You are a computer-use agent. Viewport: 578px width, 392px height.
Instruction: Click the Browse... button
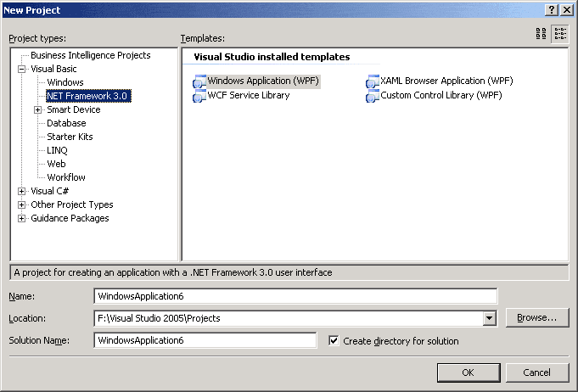pos(536,318)
